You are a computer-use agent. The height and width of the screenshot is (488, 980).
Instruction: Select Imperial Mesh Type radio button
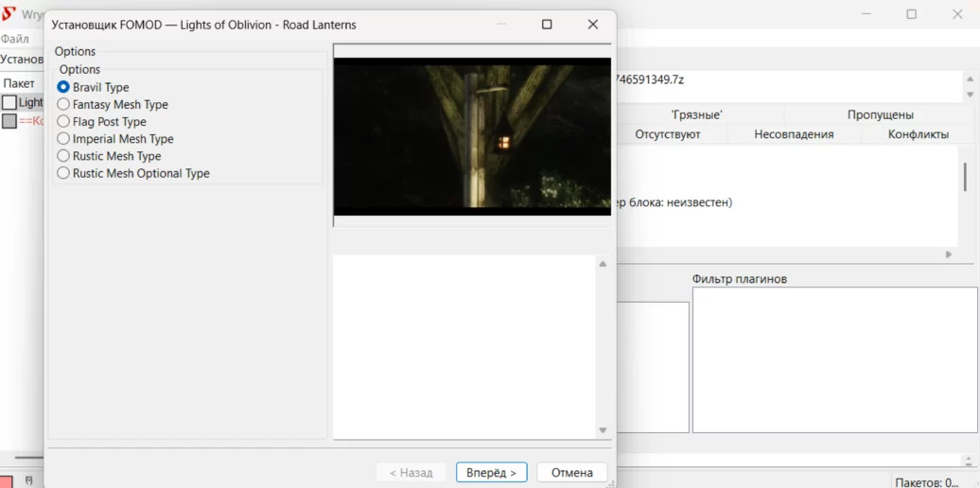(63, 139)
